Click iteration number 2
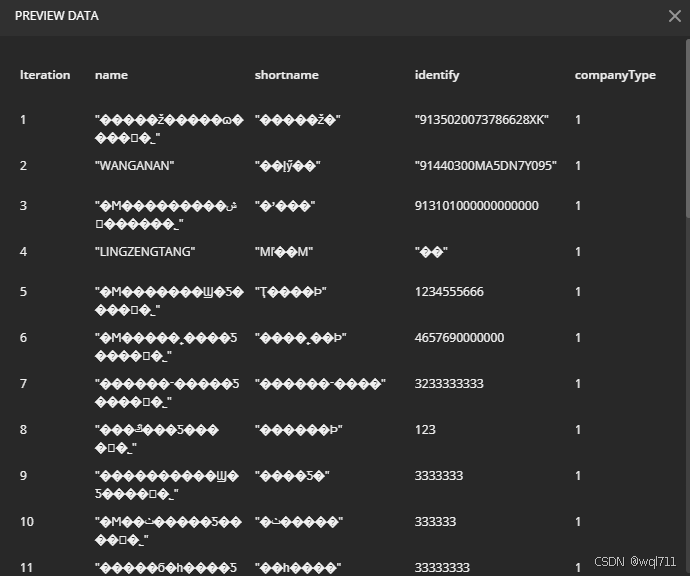The width and height of the screenshot is (690, 576). click(x=23, y=166)
